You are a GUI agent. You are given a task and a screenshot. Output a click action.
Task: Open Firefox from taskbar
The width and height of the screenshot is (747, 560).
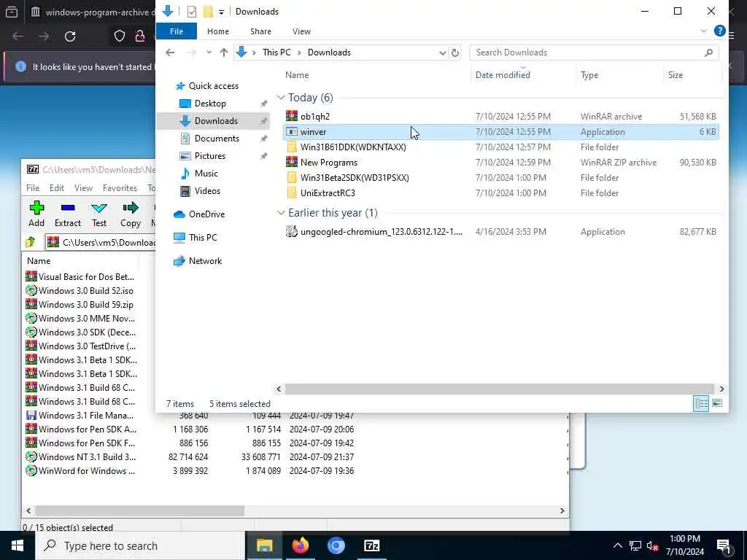point(300,545)
